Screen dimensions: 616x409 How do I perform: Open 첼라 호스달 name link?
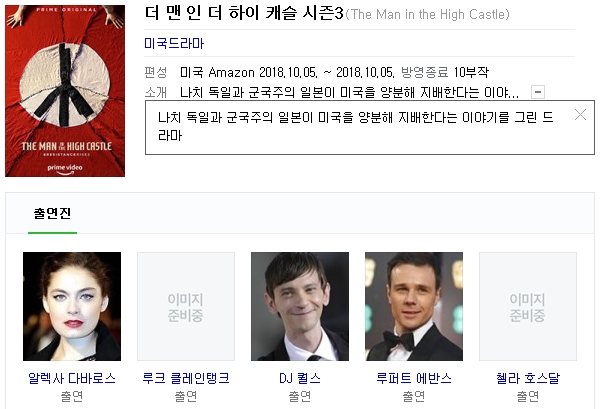(x=528, y=378)
